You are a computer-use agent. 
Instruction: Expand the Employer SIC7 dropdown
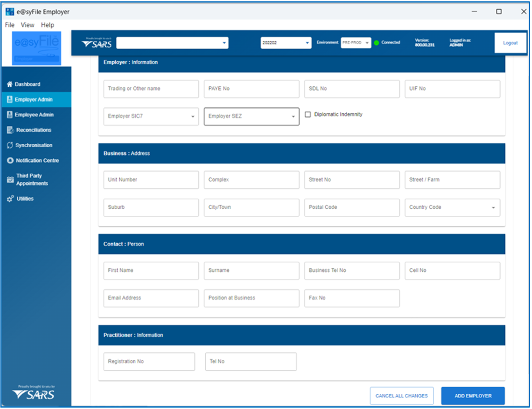[192, 117]
